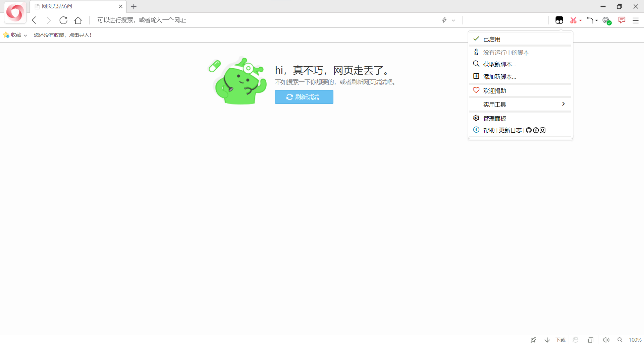Select 获取新脚本 menu entry

point(499,64)
